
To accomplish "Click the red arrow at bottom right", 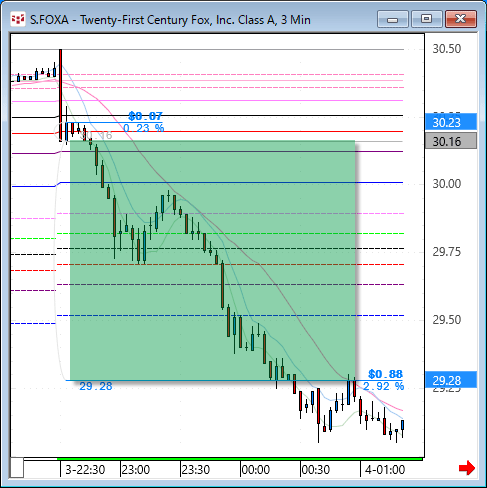I will coord(467,468).
